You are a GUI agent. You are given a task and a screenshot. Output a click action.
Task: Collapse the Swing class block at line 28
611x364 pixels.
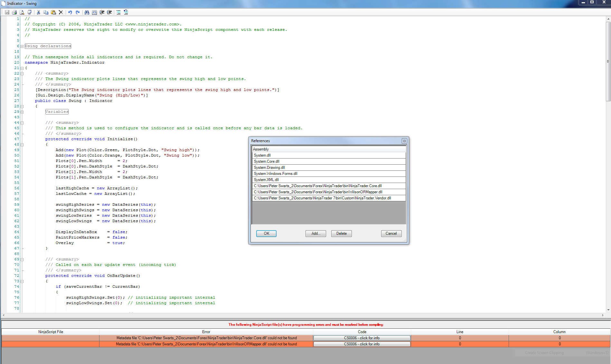point(22,106)
